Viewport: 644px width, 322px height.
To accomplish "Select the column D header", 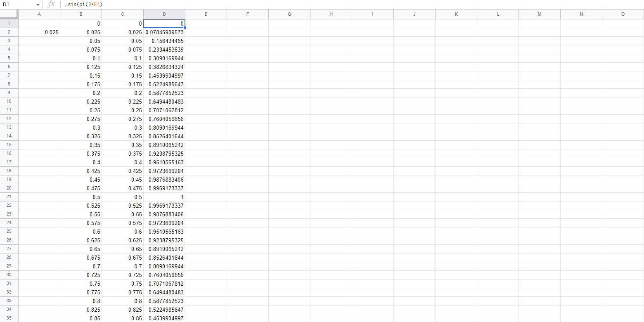I will coord(164,14).
